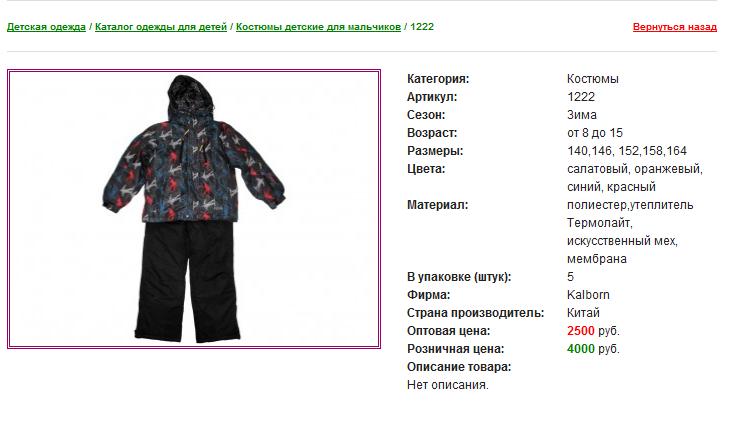
Task: Open Костюмы детские для мальчиков category link
Action: pyautogui.click(x=318, y=27)
